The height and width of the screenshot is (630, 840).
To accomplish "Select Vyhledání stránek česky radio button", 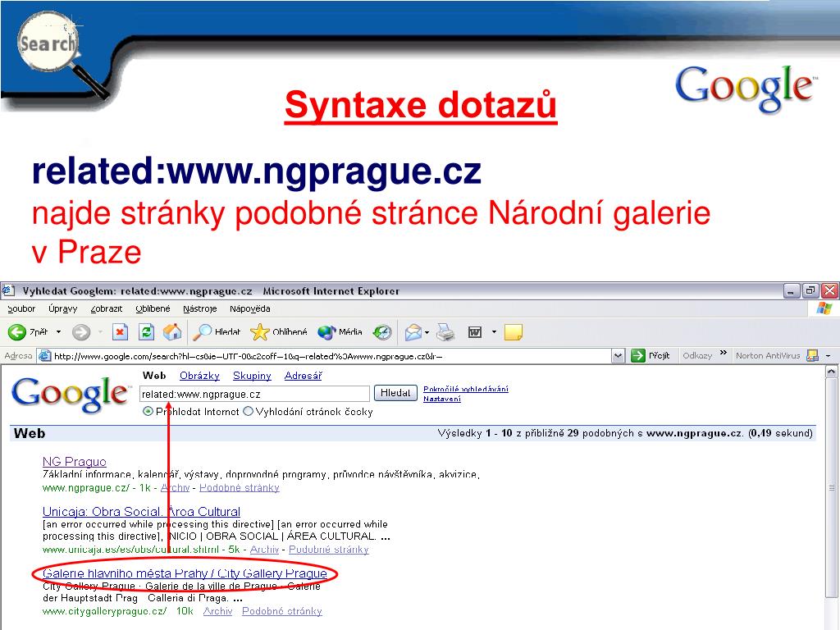I will coord(248,412).
